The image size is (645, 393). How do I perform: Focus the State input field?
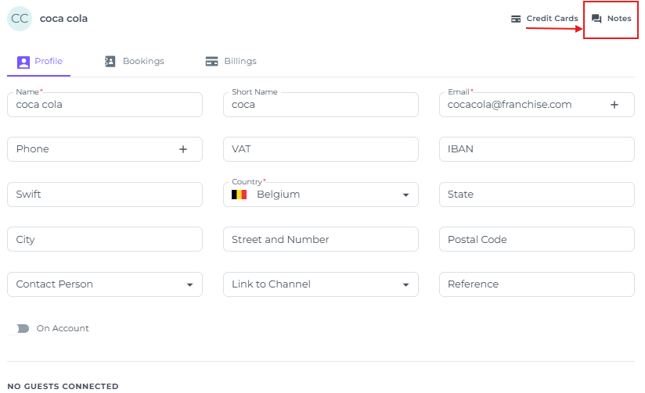(x=537, y=194)
